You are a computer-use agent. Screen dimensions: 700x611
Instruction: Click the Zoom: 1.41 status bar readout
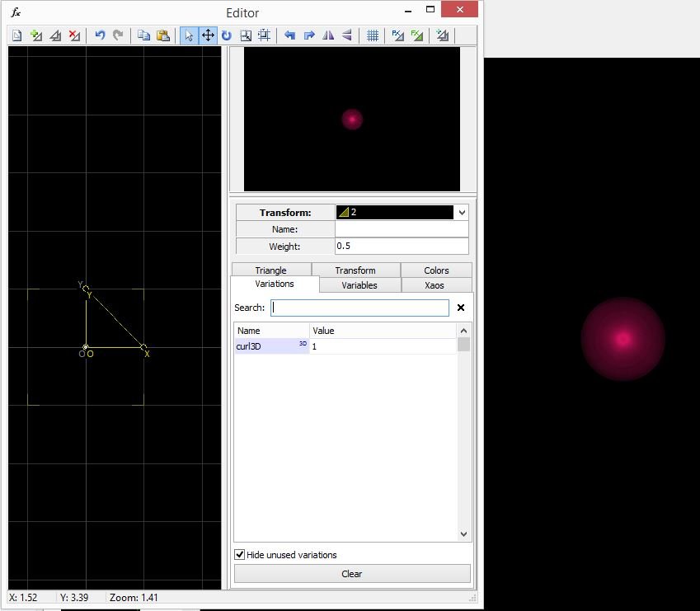[x=134, y=598]
